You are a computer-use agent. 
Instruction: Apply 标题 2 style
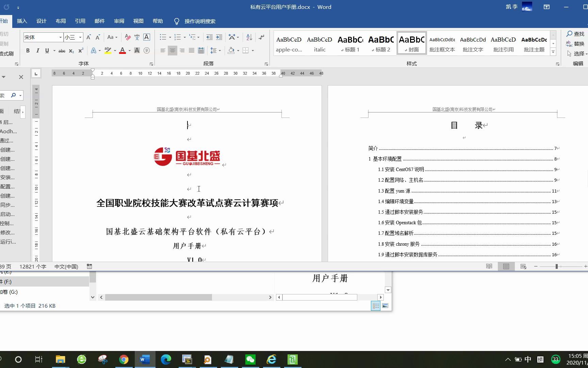(381, 44)
